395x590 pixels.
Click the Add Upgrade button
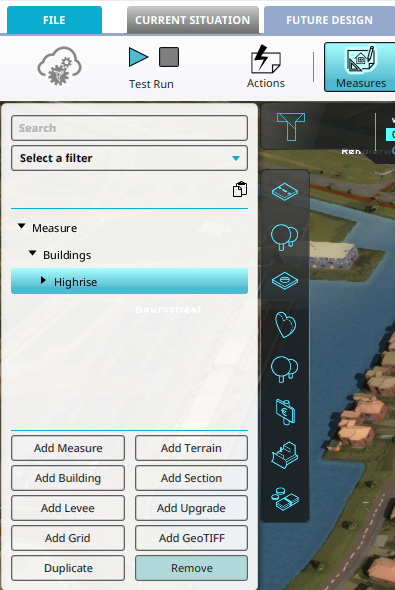click(x=191, y=508)
